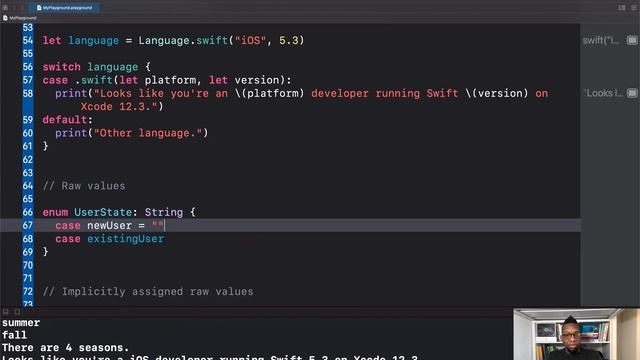Click the 'default:' keyword on line 59

pos(68,120)
